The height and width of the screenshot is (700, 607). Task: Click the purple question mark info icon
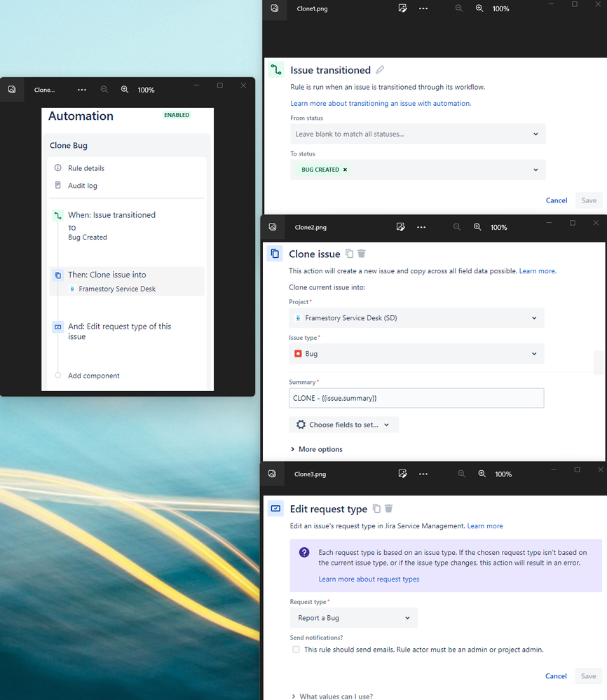(304, 552)
